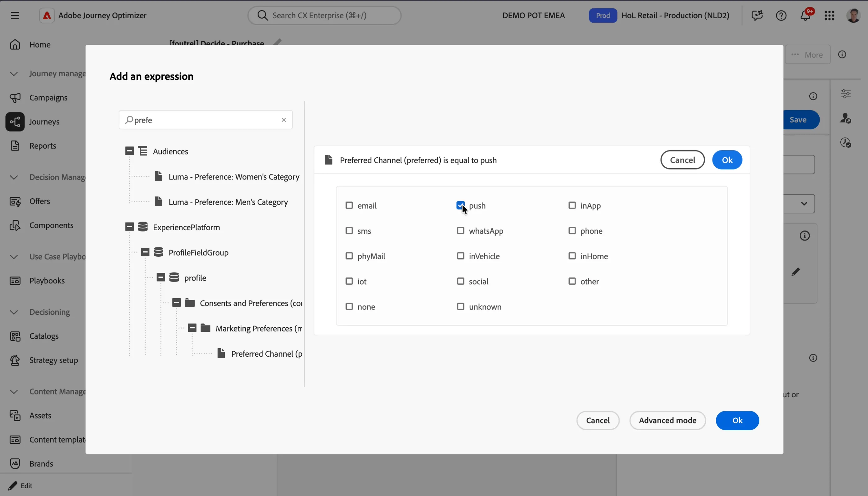Image resolution: width=868 pixels, height=496 pixels.
Task: Click the Campaigns megaphone icon
Action: (x=15, y=98)
